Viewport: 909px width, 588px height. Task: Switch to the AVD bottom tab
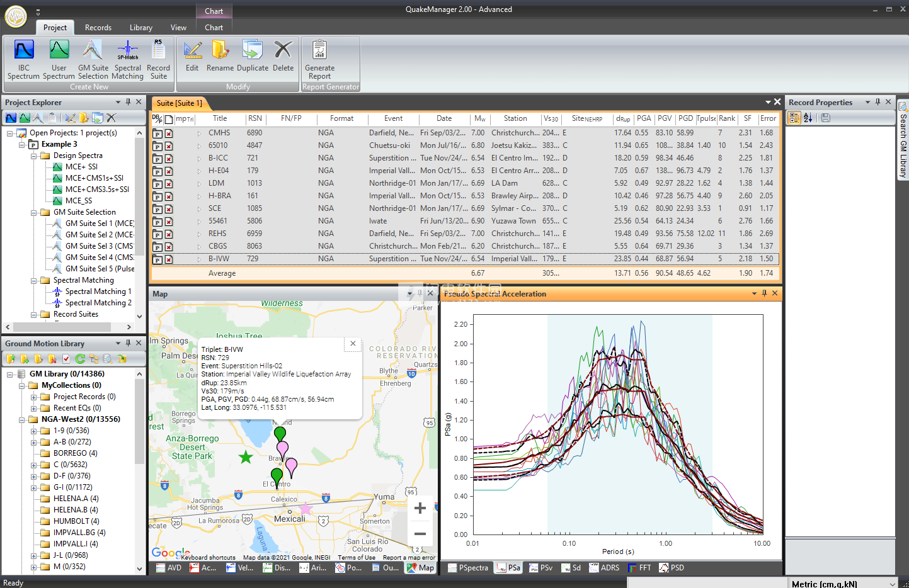pyautogui.click(x=169, y=567)
